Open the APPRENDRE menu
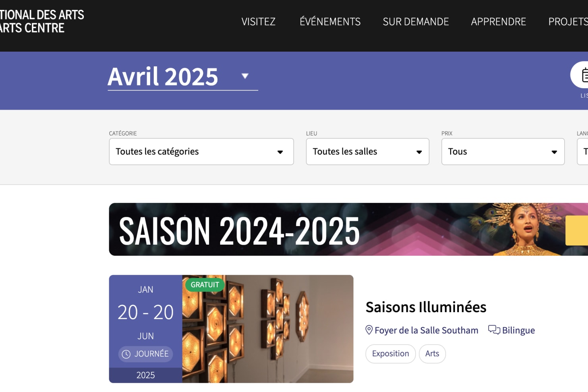Screen dimensions: 588x392 click(x=499, y=21)
